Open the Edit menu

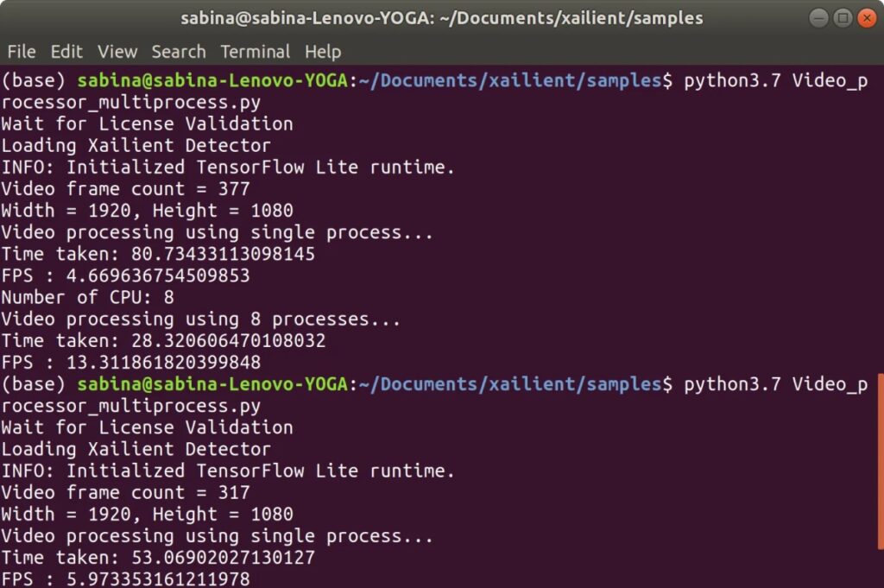[66, 52]
